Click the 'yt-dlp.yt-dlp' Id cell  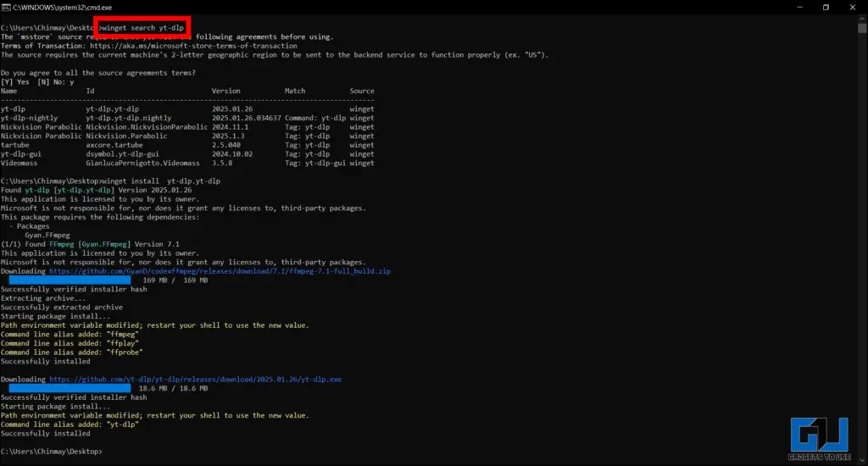click(113, 109)
